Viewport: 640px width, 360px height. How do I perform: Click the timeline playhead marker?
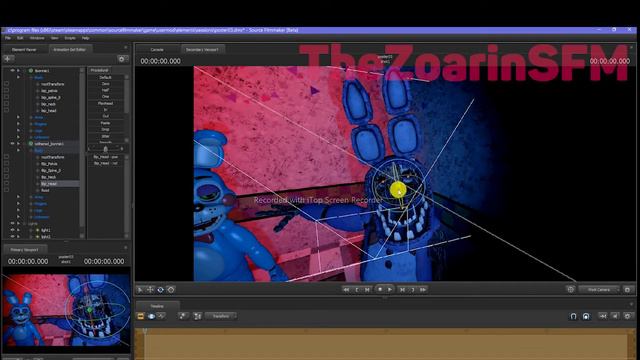[x=144, y=331]
